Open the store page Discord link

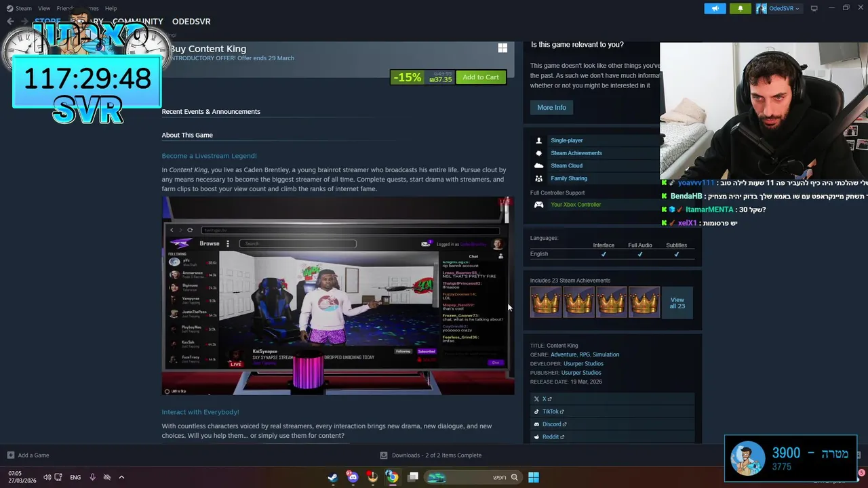[x=612, y=424]
